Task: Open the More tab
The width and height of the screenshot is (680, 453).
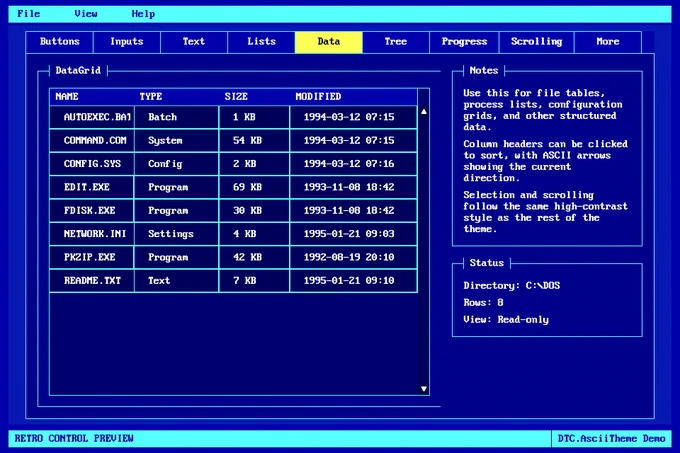Action: click(608, 42)
